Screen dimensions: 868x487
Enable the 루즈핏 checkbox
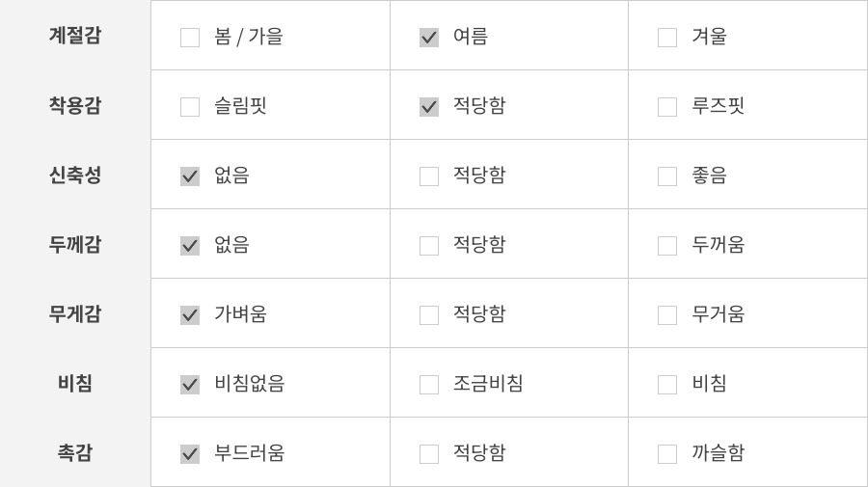pos(667,107)
